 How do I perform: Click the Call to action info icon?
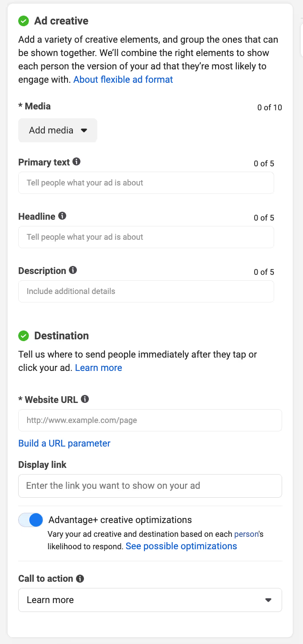pos(80,579)
